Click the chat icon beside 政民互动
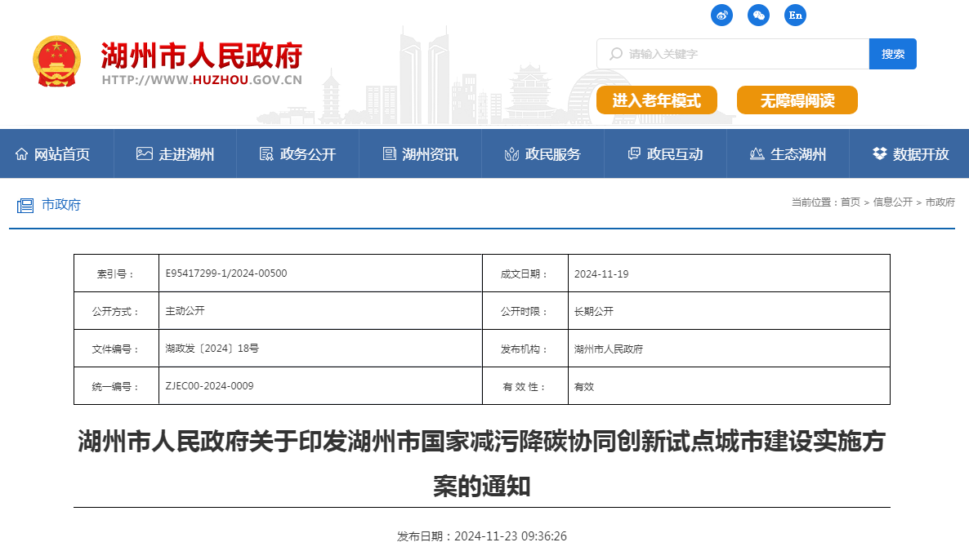Viewport: 969px width, 560px height. click(x=632, y=153)
